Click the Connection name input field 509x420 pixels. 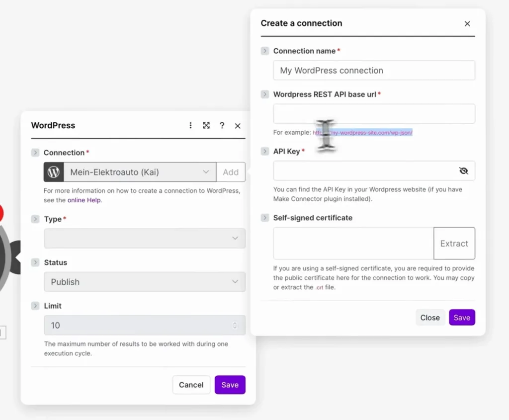coord(374,71)
